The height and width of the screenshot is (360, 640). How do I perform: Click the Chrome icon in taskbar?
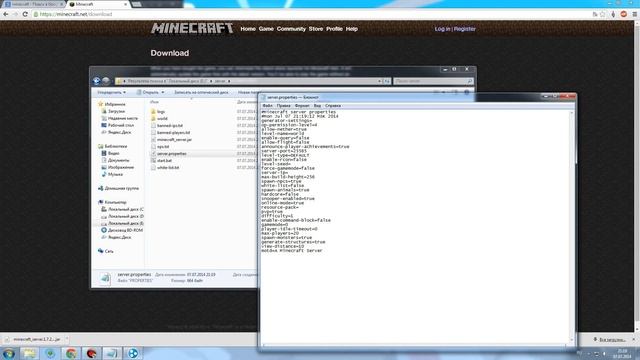click(71, 353)
